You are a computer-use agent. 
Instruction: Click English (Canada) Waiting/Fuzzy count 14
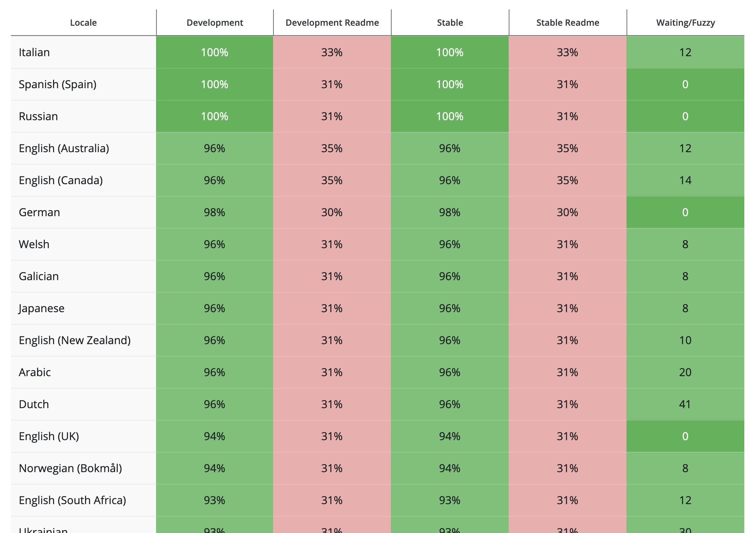pos(685,180)
